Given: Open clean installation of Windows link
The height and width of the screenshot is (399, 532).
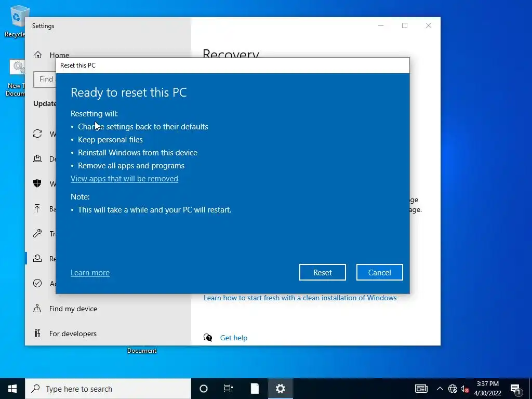Looking at the screenshot, I should (x=300, y=298).
